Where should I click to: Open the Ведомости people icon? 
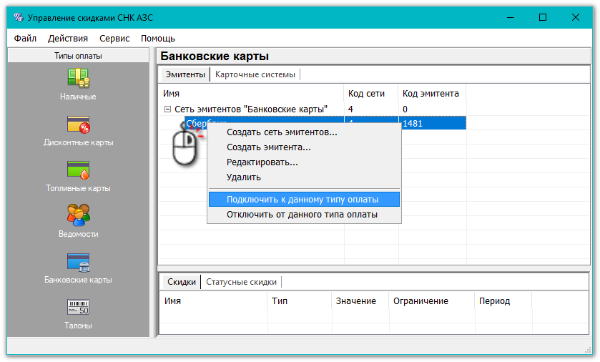[x=78, y=215]
